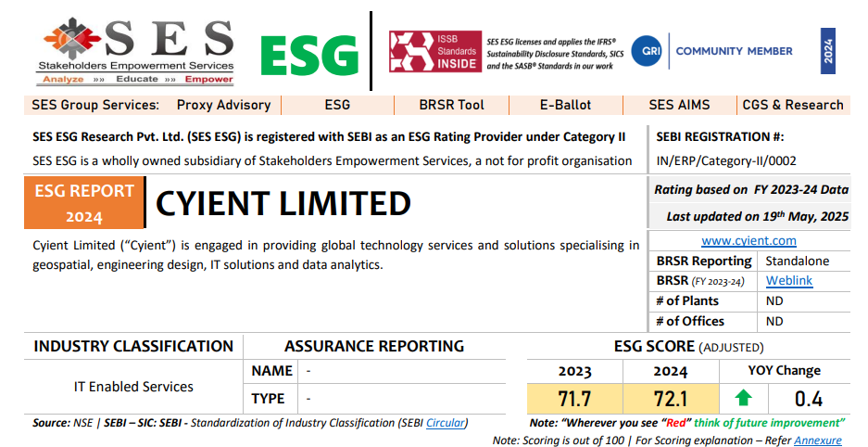
Task: Open the Annexure scoring link
Action: coord(818,441)
